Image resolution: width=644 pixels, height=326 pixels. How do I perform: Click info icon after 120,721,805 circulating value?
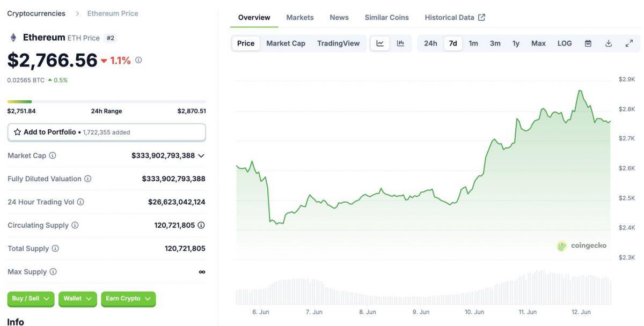click(x=201, y=225)
